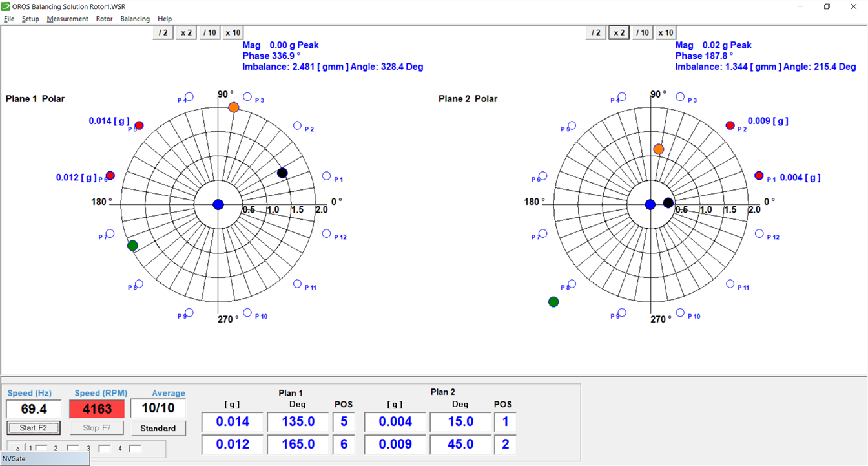868x466 pixels.
Task: Click Plan 2 angle 15.0 Deg
Action: coord(460,422)
